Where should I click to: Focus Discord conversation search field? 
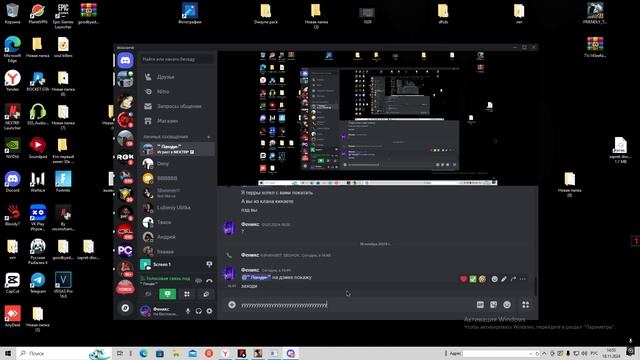(178, 59)
